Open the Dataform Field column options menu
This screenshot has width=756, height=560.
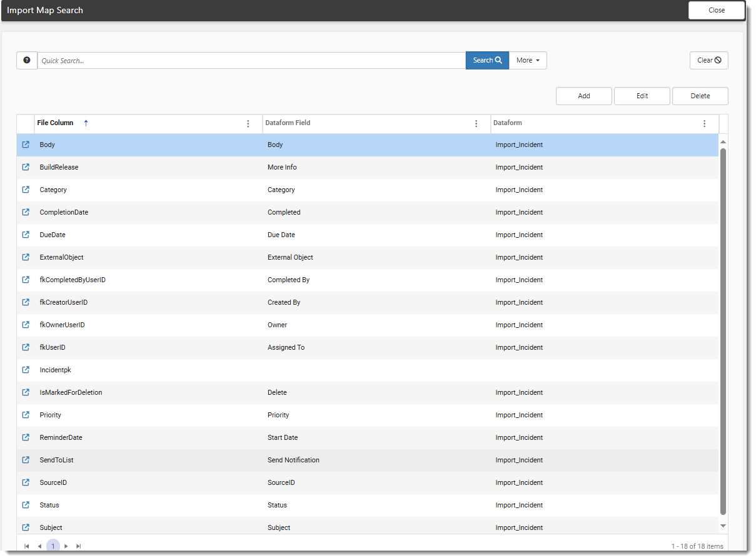point(476,124)
